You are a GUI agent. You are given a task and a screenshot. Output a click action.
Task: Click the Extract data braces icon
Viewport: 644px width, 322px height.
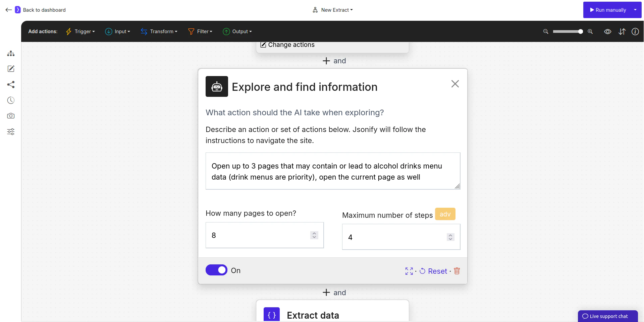[272, 315]
